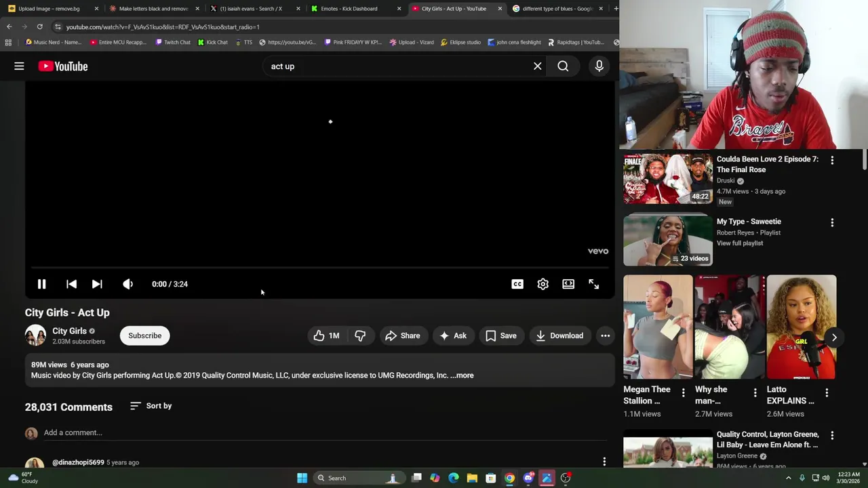
Task: Enter full screen mode
Action: click(x=593, y=284)
